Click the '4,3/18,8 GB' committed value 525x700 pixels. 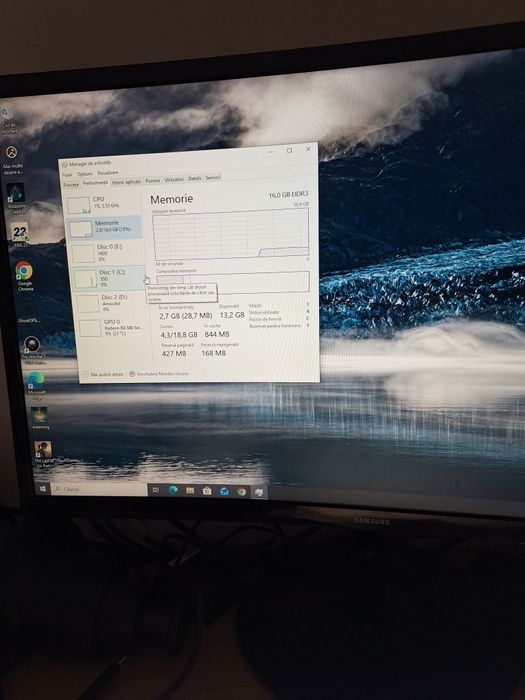tap(179, 334)
